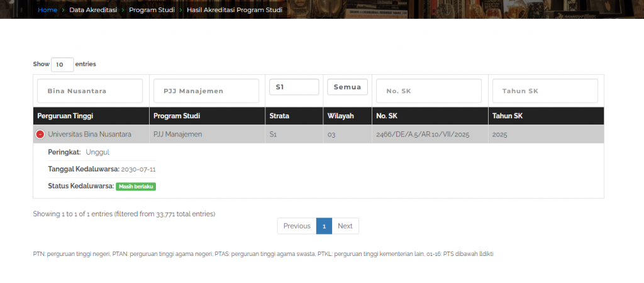Viewport: 644px width, 283px height.
Task: Click the Next pagination button
Action: (x=345, y=226)
